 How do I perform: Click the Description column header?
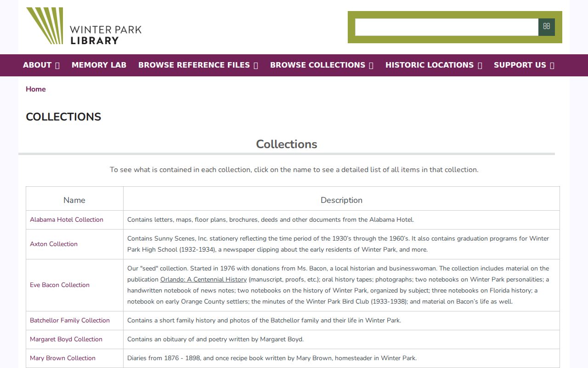pos(341,200)
